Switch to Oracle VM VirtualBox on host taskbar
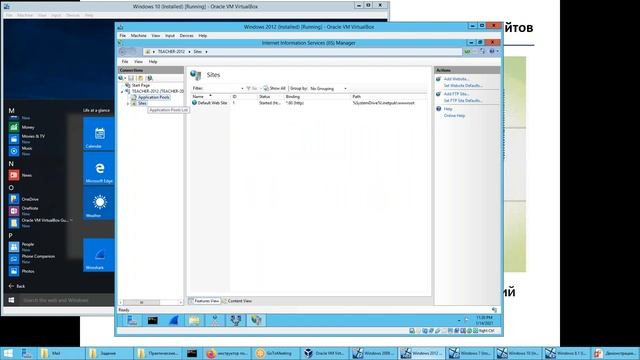The height and width of the screenshot is (360, 640). pyautogui.click(x=325, y=353)
